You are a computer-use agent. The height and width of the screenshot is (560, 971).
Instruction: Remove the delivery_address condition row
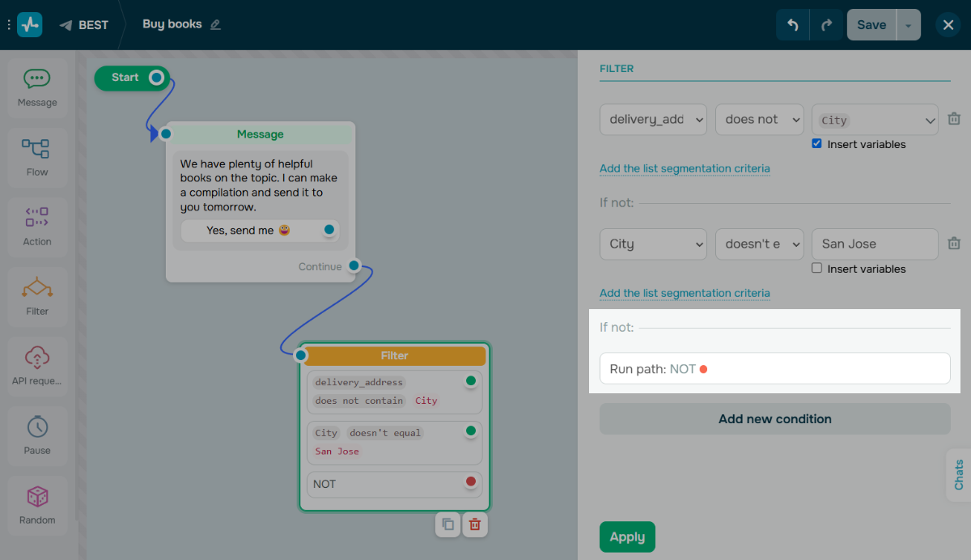pyautogui.click(x=954, y=119)
